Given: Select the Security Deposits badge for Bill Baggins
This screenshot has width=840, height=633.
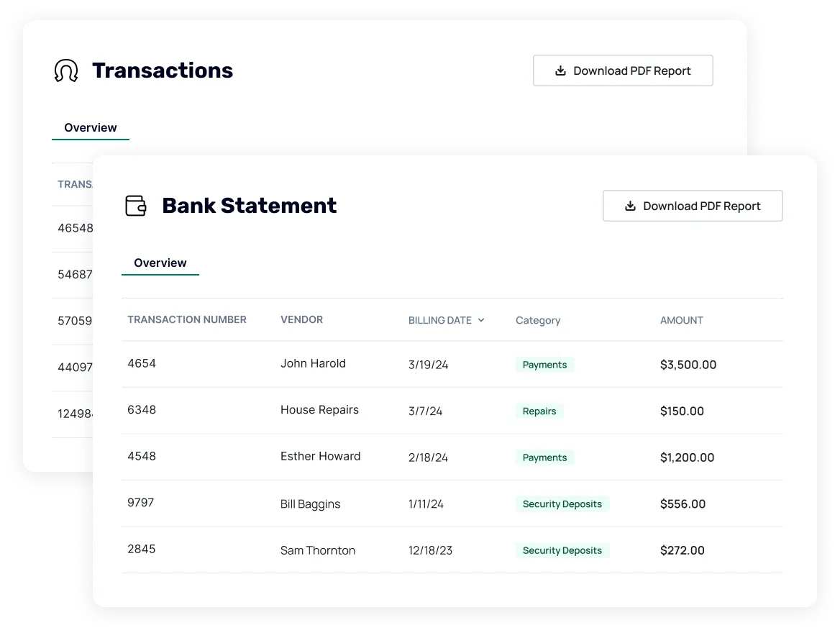Looking at the screenshot, I should tap(562, 504).
